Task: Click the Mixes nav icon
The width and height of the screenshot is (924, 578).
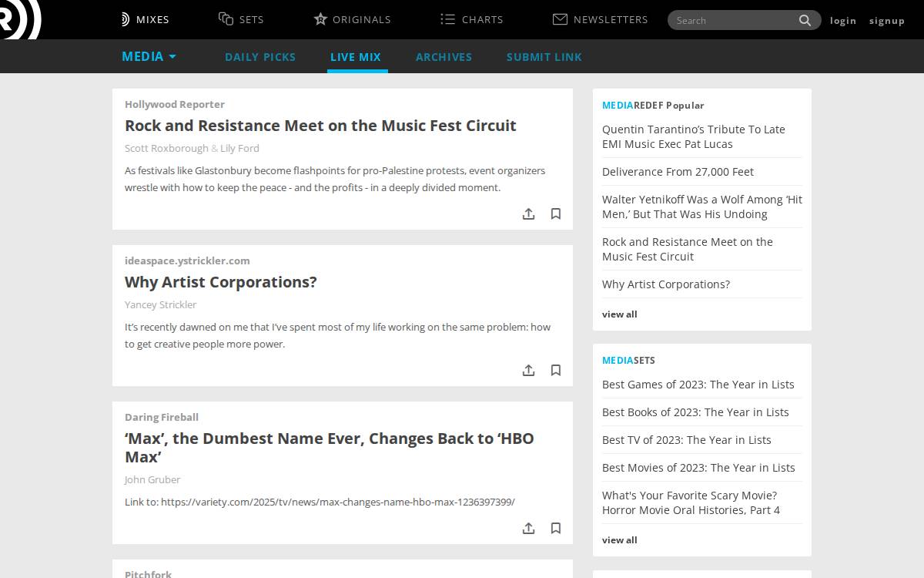Action: click(126, 19)
